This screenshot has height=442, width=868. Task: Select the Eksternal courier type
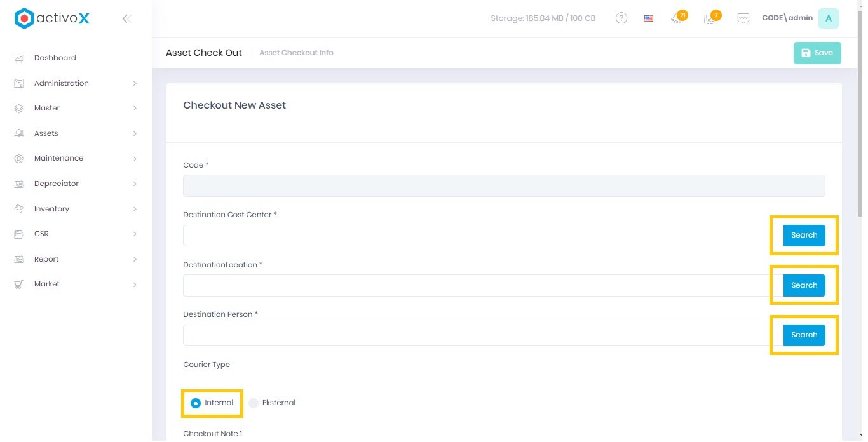click(254, 403)
